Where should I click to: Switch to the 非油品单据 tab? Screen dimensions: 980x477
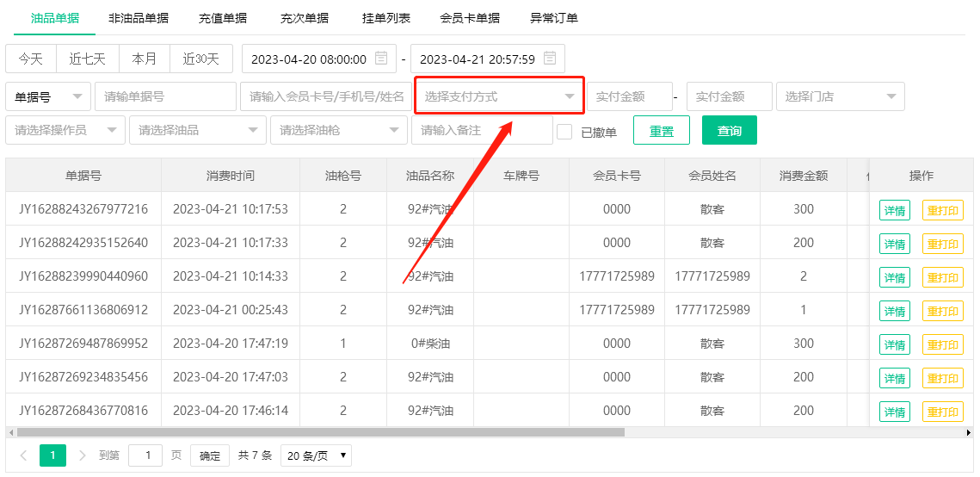(x=139, y=18)
